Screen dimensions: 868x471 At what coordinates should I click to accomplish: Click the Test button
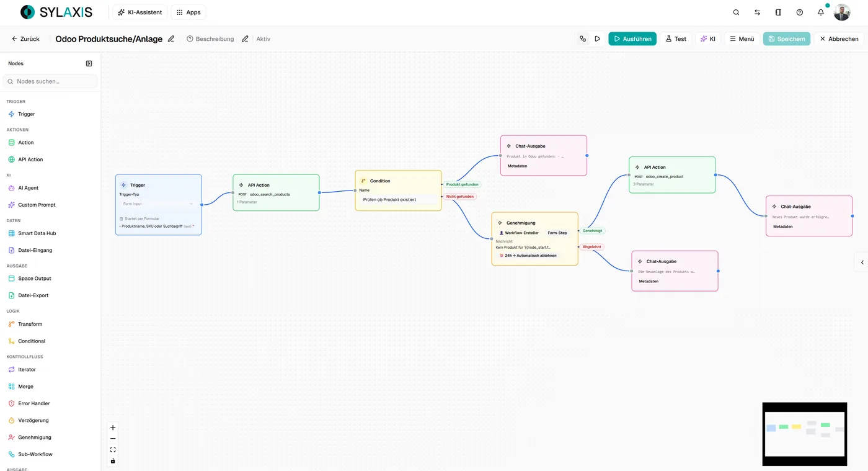[676, 38]
